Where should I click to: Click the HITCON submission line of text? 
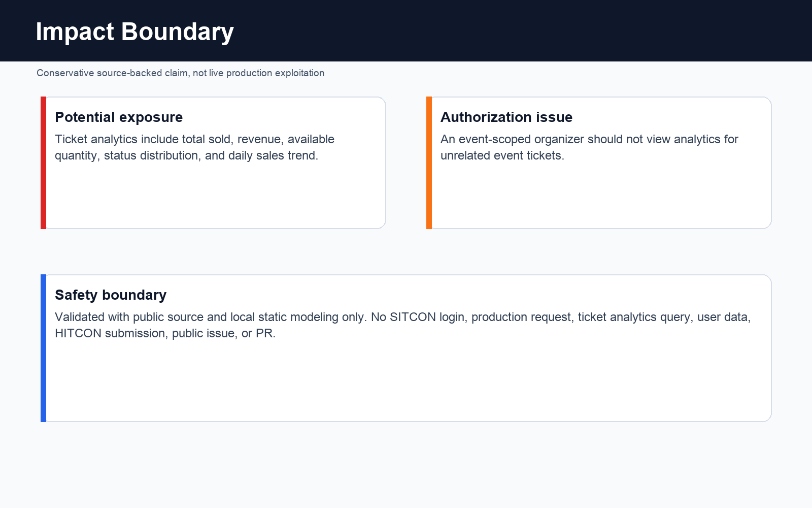165,333
